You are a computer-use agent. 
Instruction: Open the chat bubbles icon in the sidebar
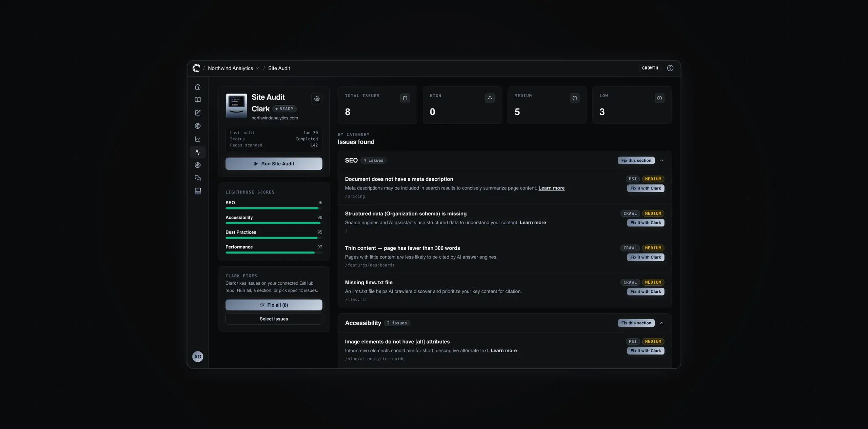pyautogui.click(x=198, y=178)
